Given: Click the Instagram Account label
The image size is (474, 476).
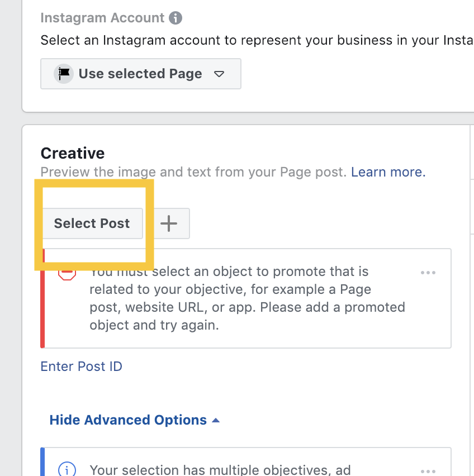Looking at the screenshot, I should [102, 18].
